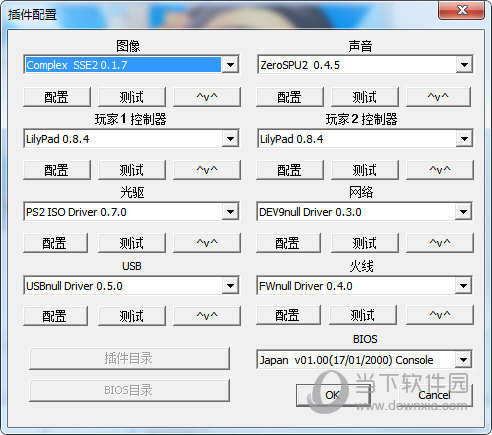
Task: Click 配置 under 声音 plugin
Action: 290,97
